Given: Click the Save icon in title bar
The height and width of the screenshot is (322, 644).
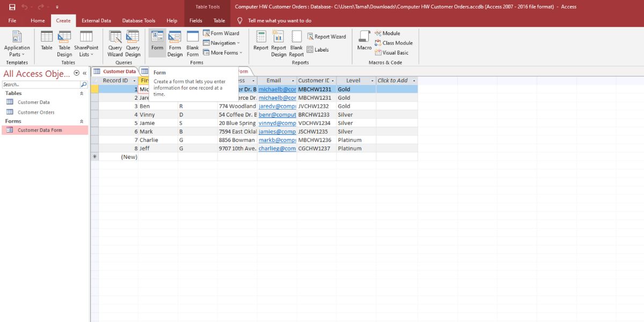Looking at the screenshot, I should pyautogui.click(x=12, y=7).
